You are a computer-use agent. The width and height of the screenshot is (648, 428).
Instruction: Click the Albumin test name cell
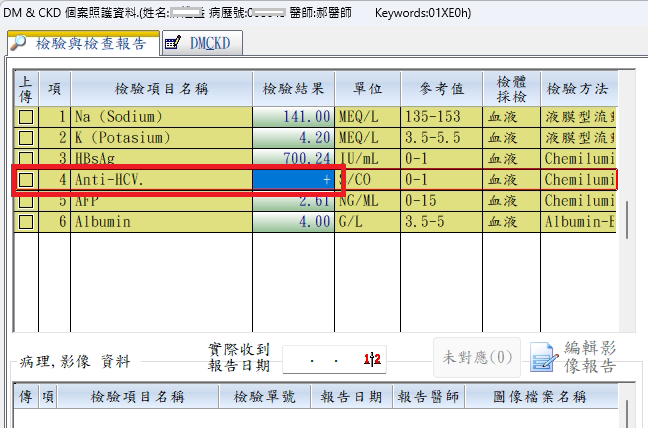[160, 222]
